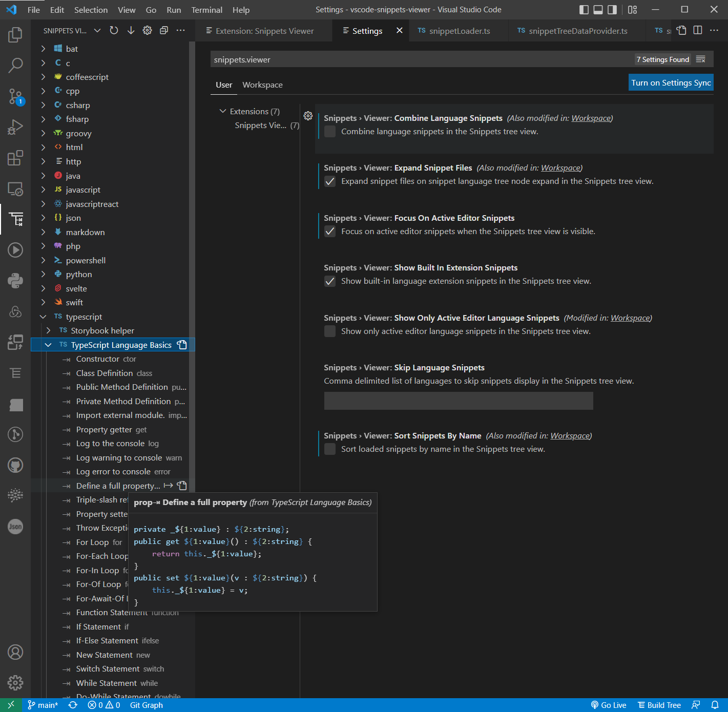The width and height of the screenshot is (728, 712).
Task: Open the Json activity bar view
Action: (x=15, y=527)
